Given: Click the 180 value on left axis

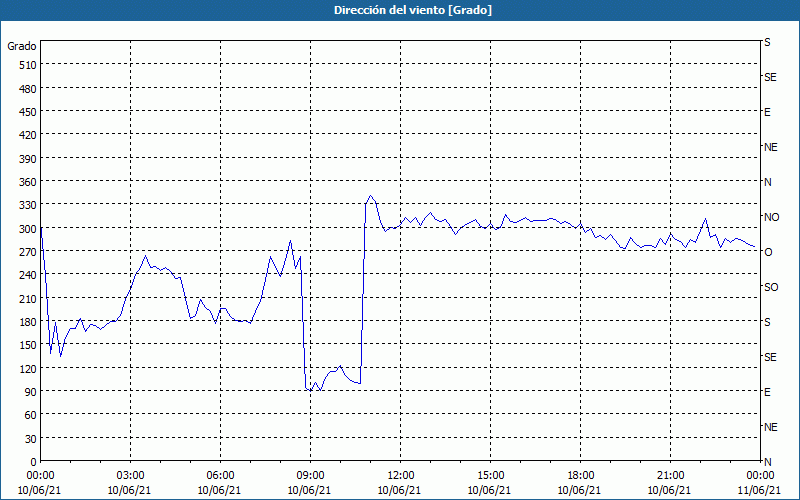Looking at the screenshot, I should click(28, 321).
